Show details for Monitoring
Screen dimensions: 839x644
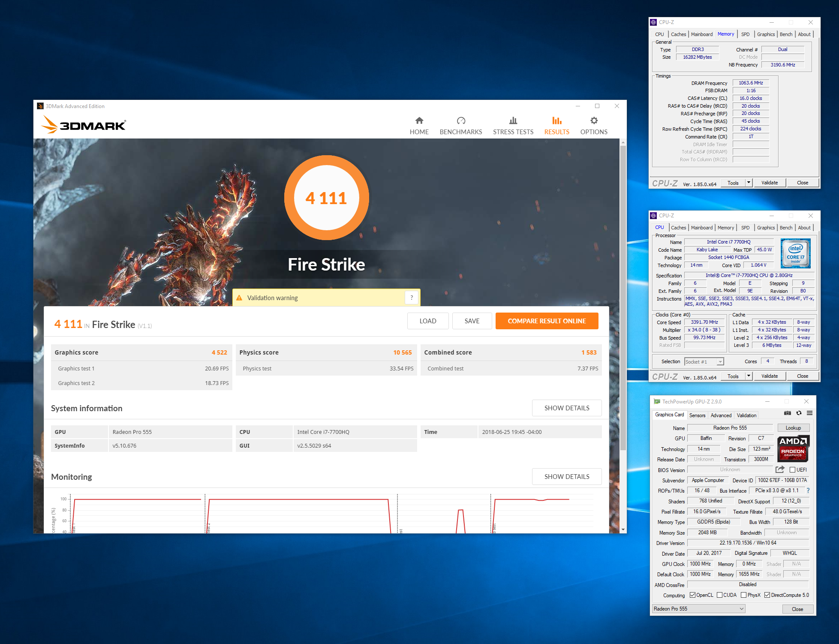pos(567,477)
